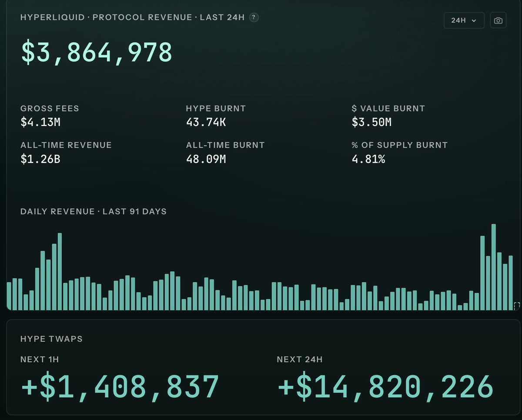Click the Next 1H +$1,408,837 value

[120, 387]
